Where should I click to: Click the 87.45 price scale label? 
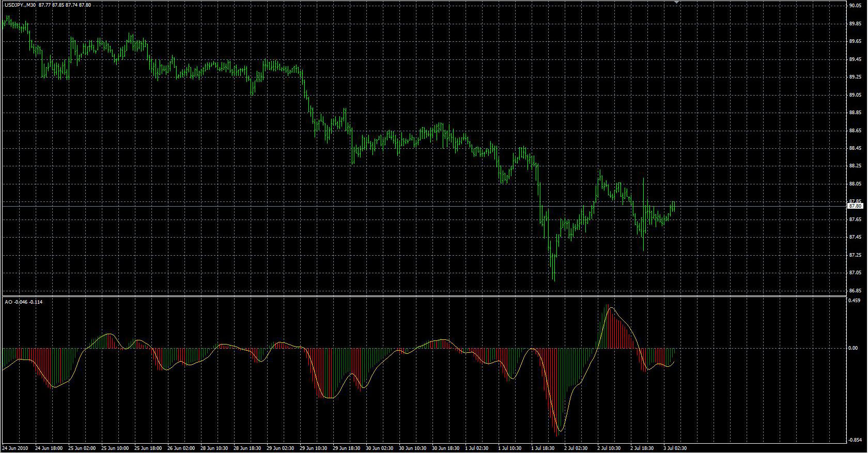(x=855, y=237)
